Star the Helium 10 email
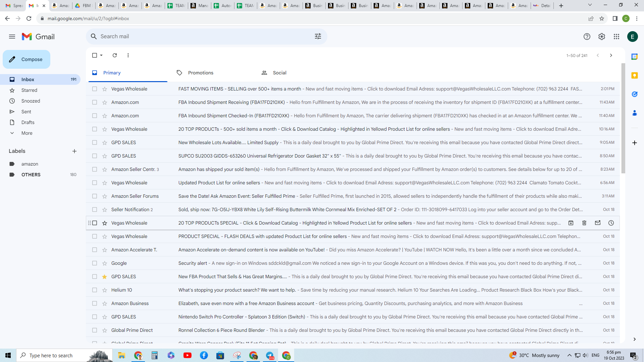Image resolution: width=644 pixels, height=362 pixels. (x=105, y=290)
